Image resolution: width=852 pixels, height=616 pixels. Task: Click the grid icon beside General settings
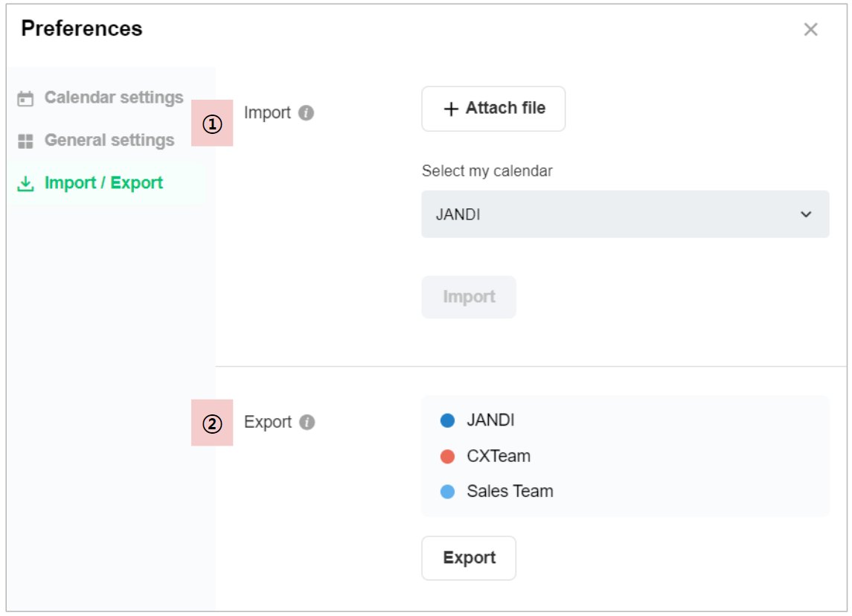26,141
